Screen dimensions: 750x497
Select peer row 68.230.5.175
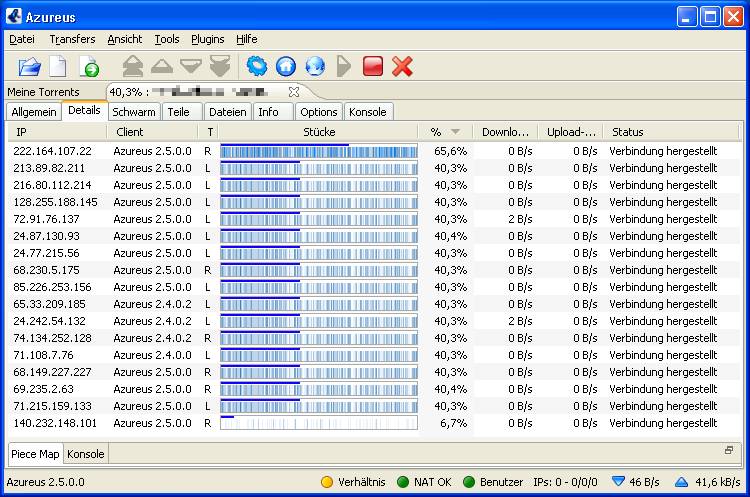(375, 270)
